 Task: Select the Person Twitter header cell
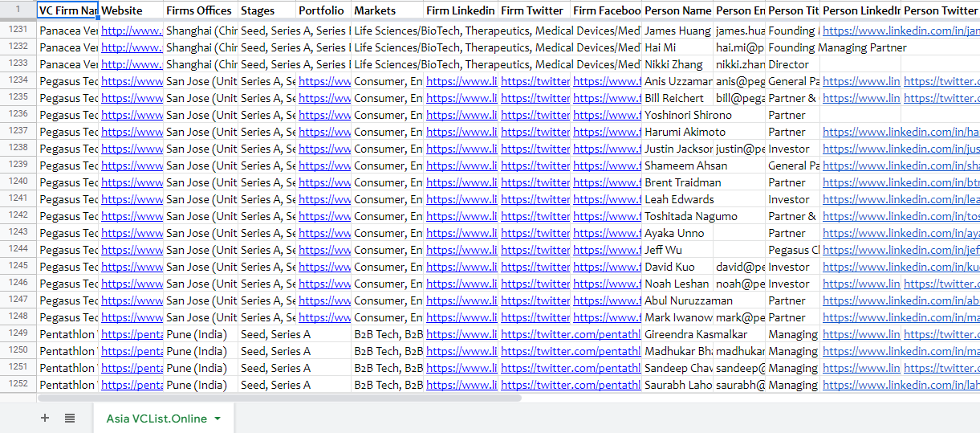coord(941,10)
